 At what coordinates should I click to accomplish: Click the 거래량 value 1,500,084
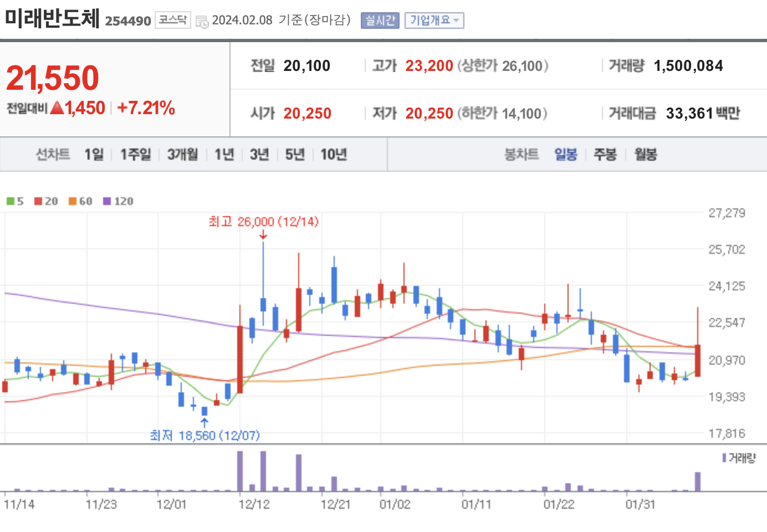688,66
